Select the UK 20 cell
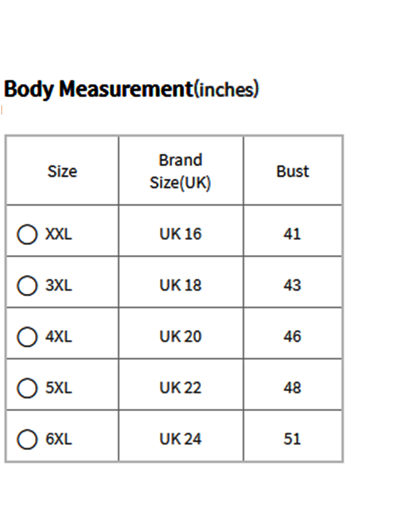 click(180, 337)
